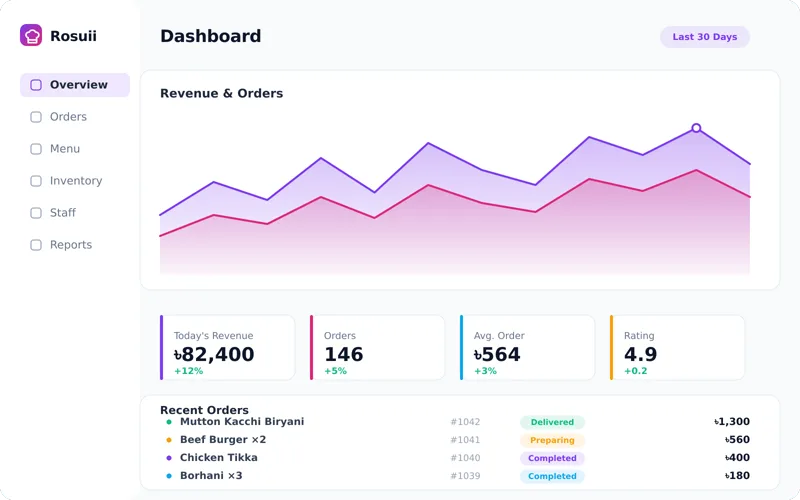Viewport: 800px width, 500px height.
Task: Click the Menu square icon in sidebar
Action: pyautogui.click(x=36, y=149)
